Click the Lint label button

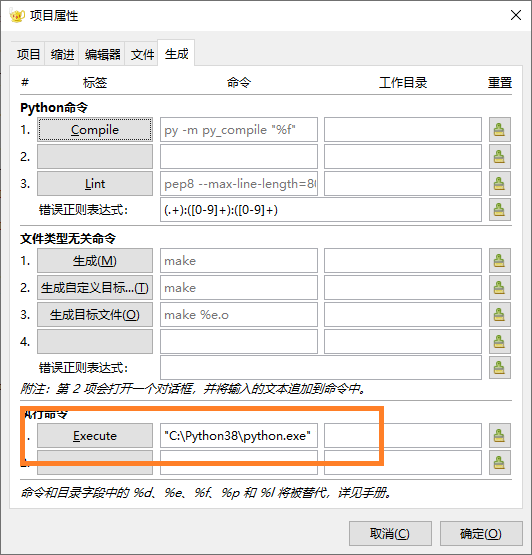pos(95,183)
